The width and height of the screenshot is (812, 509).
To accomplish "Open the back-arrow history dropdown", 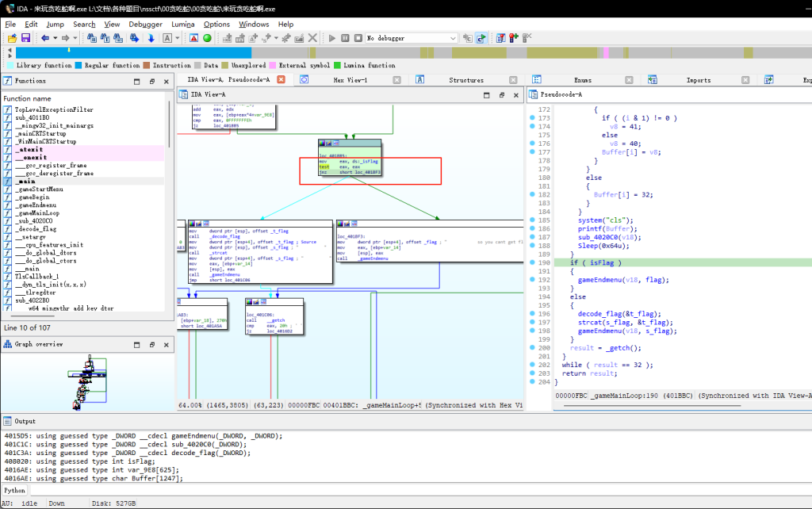I will point(55,38).
